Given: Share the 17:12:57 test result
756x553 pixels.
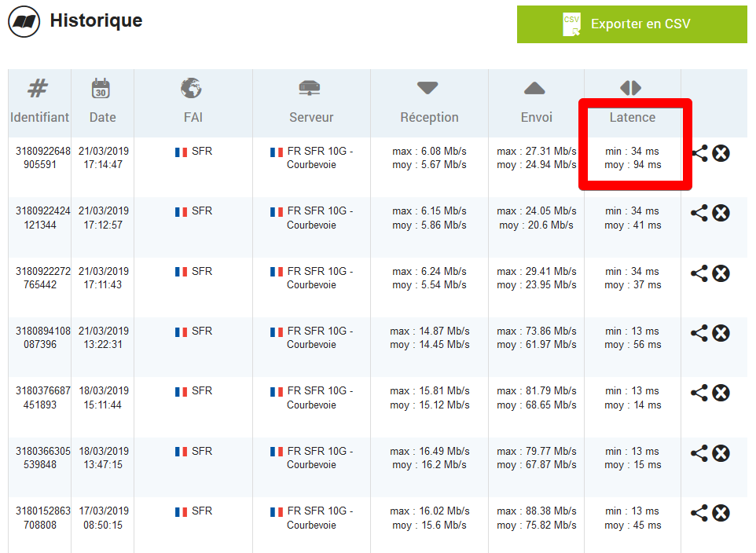Looking at the screenshot, I should 699,213.
